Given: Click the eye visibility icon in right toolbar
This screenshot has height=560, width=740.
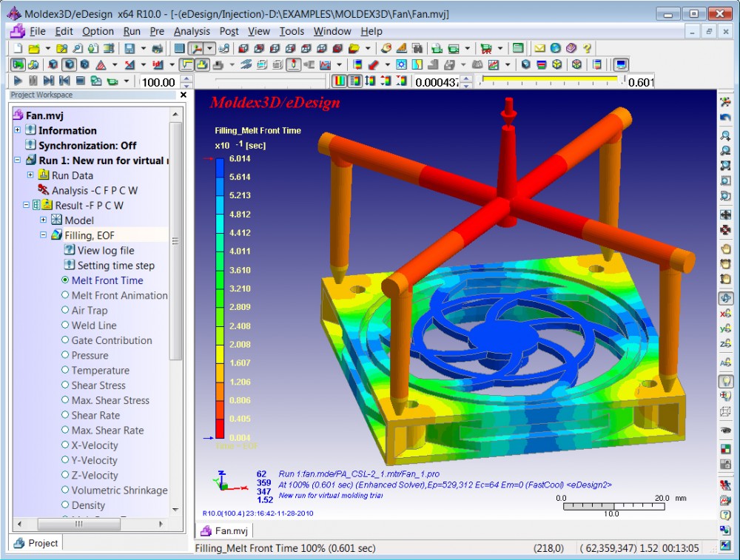Looking at the screenshot, I should tap(725, 430).
